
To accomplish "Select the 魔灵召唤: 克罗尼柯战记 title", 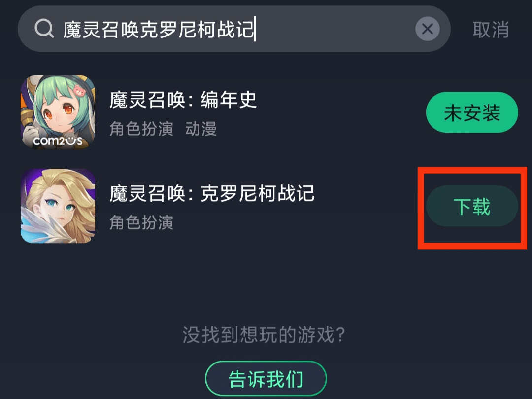I will [212, 193].
